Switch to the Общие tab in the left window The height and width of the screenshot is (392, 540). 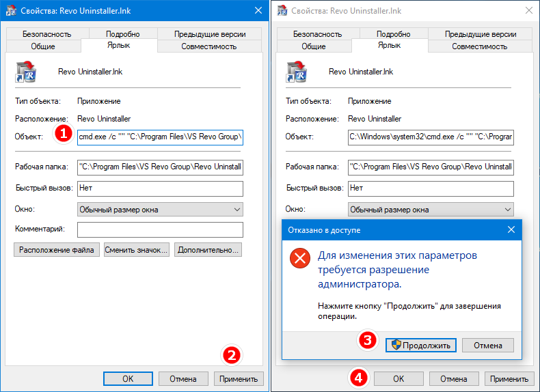point(43,46)
